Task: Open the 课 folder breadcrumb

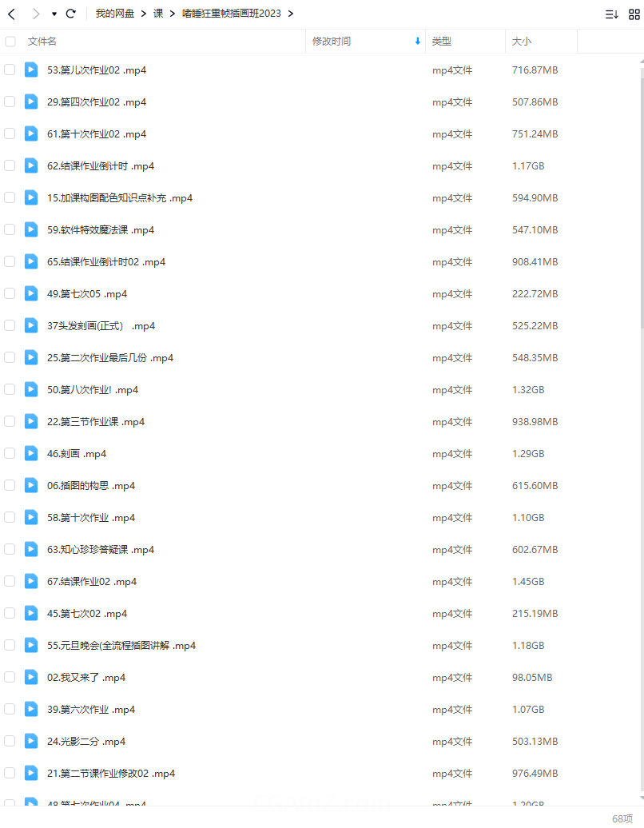Action: pos(158,14)
